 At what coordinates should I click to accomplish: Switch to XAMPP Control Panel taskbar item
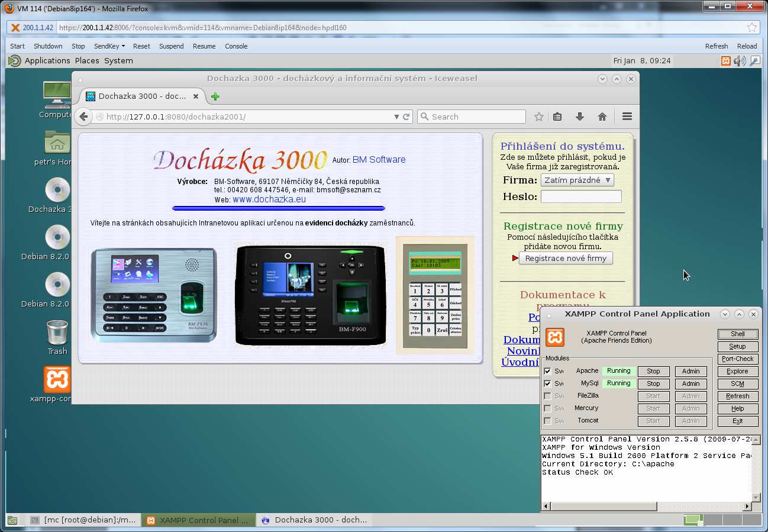(198, 520)
